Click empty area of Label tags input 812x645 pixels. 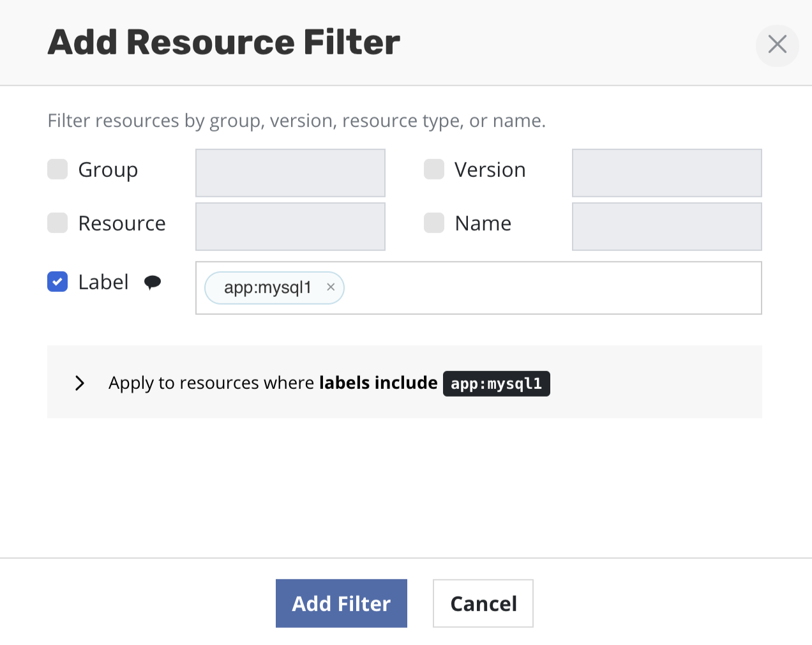549,288
